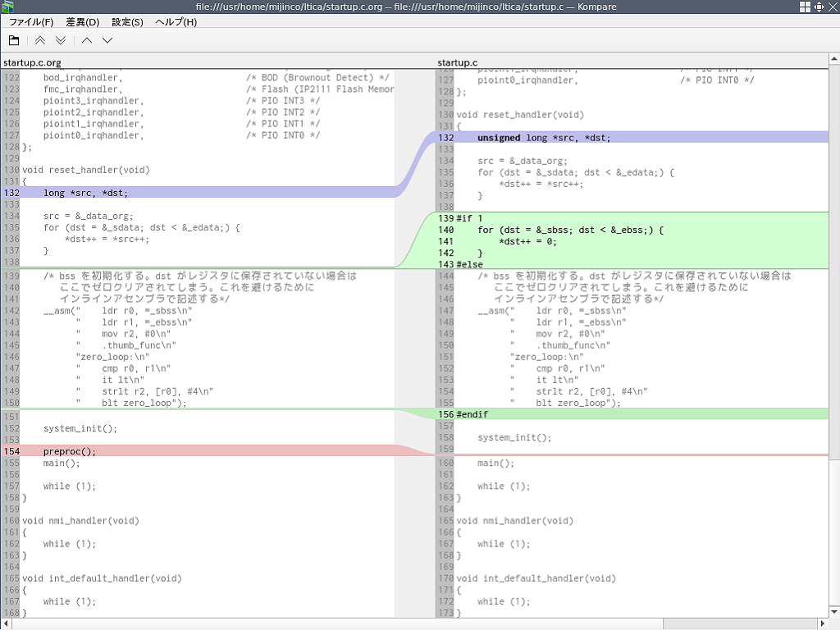
Task: Open the ファイル(F) menu
Action: 31,22
